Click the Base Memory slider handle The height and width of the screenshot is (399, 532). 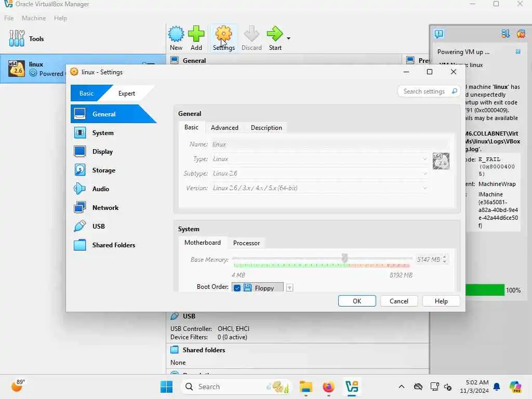pyautogui.click(x=345, y=258)
